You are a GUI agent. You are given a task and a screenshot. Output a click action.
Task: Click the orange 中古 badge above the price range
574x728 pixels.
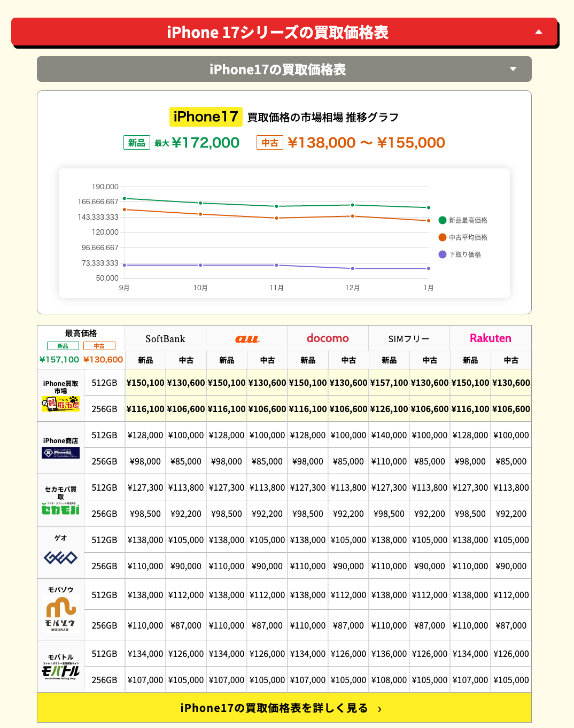pos(270,143)
